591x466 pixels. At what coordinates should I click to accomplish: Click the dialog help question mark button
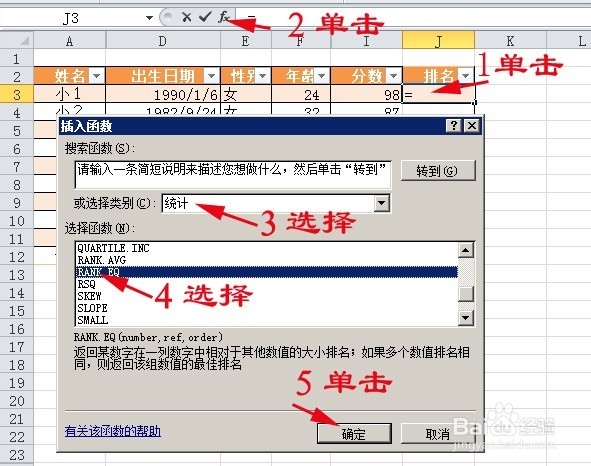pyautogui.click(x=454, y=126)
